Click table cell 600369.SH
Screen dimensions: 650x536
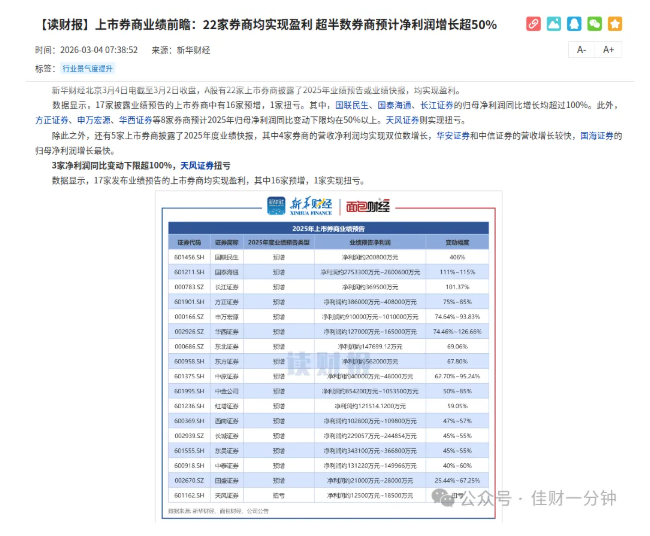(189, 421)
